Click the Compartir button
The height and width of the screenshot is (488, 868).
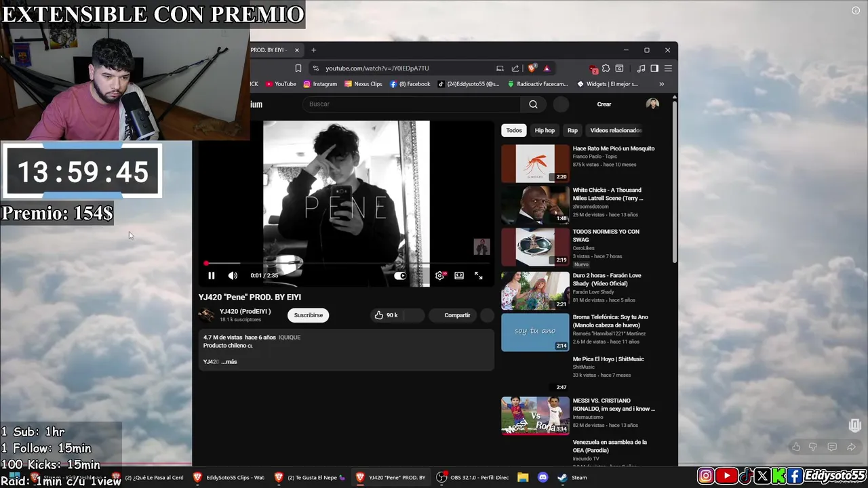click(x=457, y=315)
